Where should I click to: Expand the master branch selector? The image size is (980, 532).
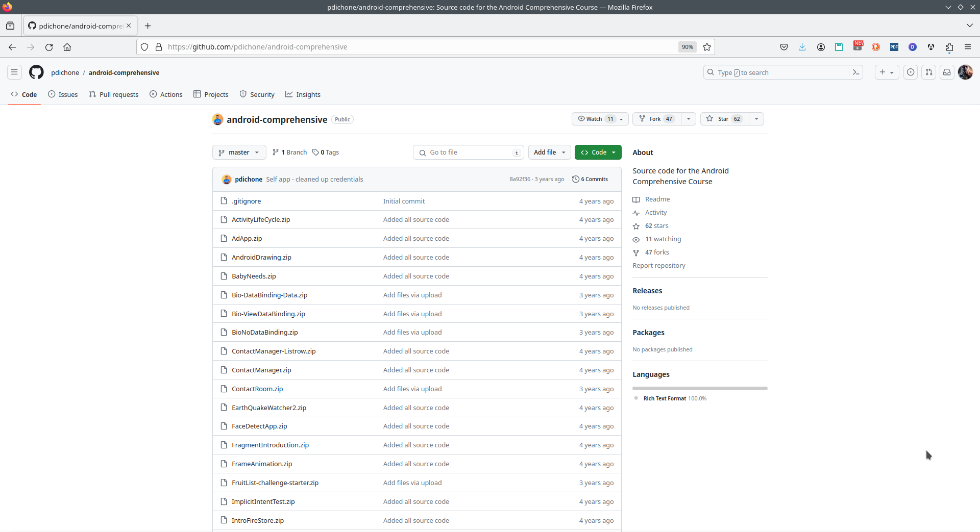(239, 153)
